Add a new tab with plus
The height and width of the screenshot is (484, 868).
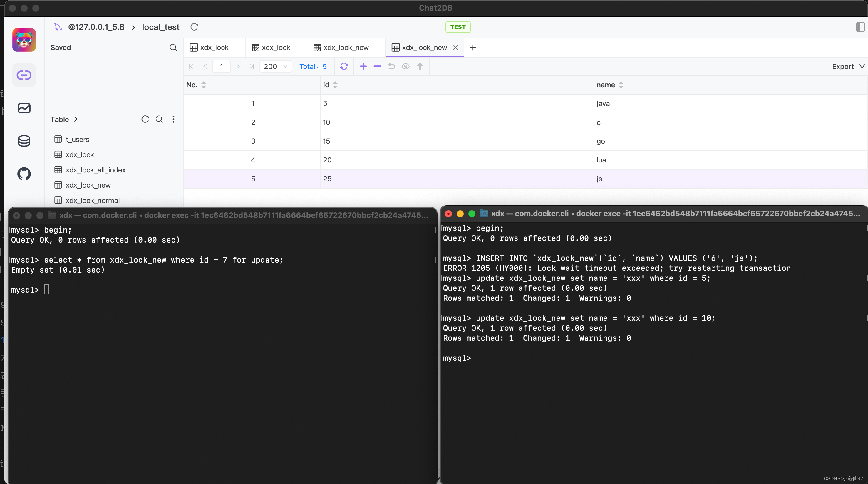pos(473,48)
